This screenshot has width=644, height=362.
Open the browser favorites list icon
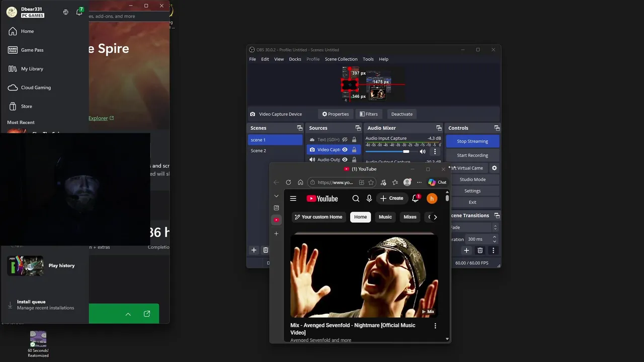pos(395,183)
